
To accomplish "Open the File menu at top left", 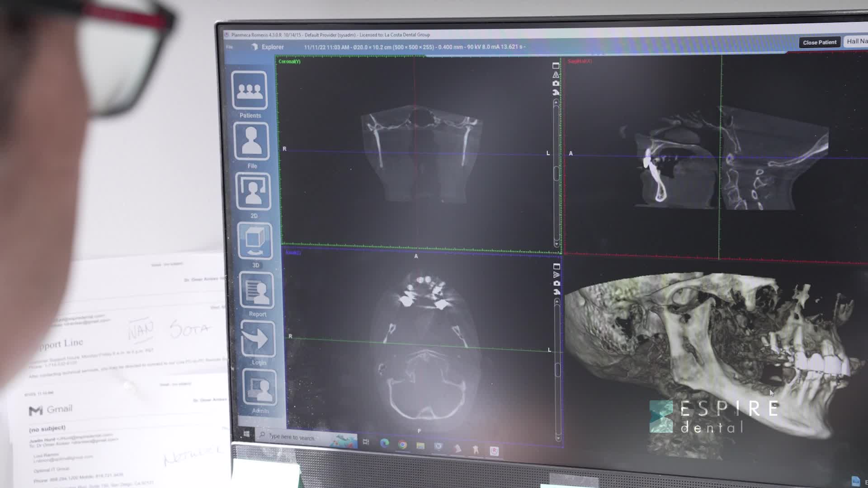I will point(229,47).
